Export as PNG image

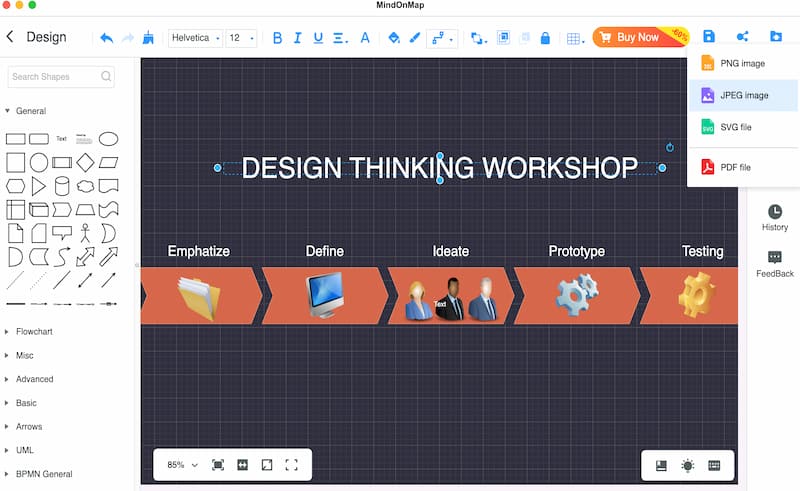click(742, 63)
